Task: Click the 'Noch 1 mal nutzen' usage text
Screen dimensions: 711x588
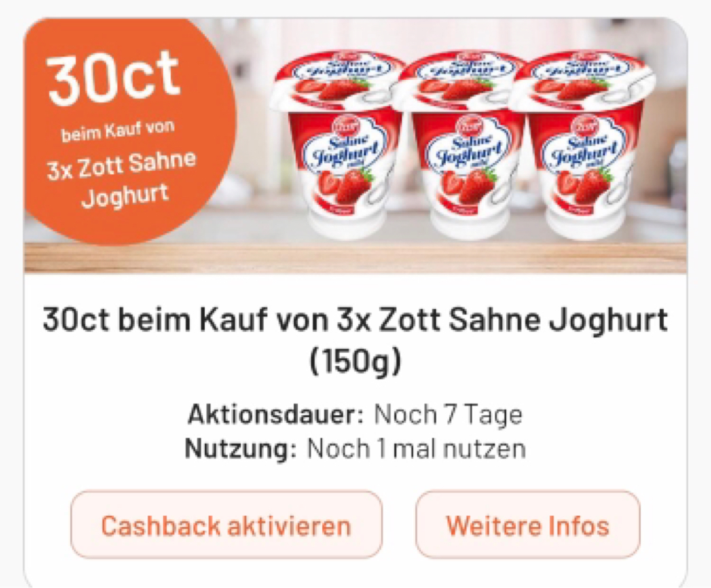Action: (417, 449)
